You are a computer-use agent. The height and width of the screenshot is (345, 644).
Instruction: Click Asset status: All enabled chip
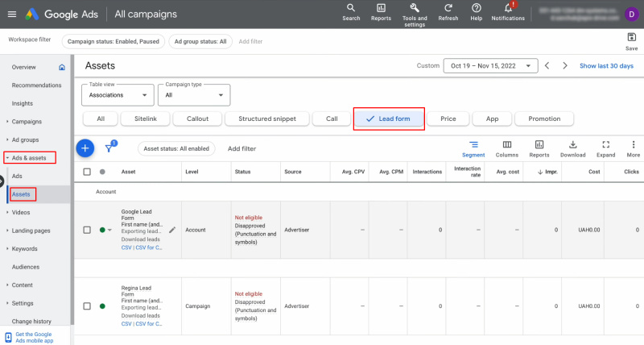[x=176, y=148]
